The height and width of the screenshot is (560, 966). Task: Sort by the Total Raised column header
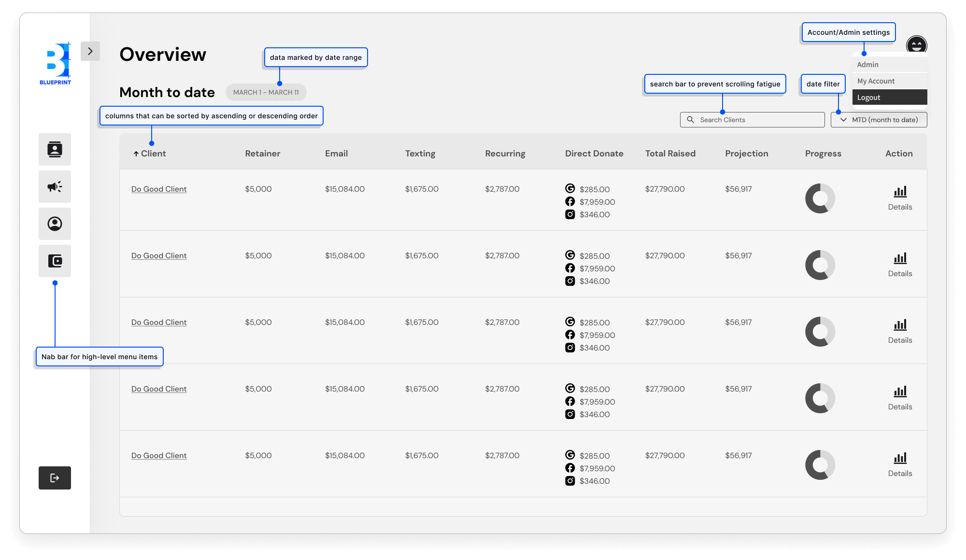pos(670,154)
